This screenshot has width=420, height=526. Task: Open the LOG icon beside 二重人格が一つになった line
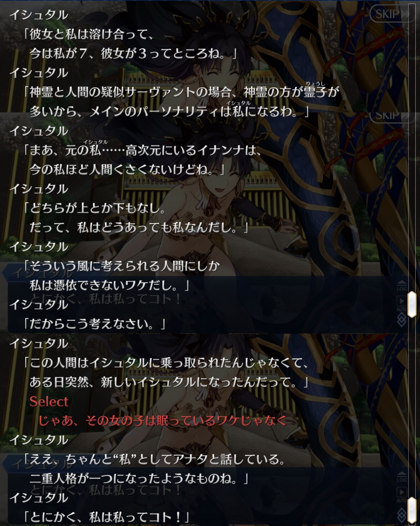(x=402, y=477)
